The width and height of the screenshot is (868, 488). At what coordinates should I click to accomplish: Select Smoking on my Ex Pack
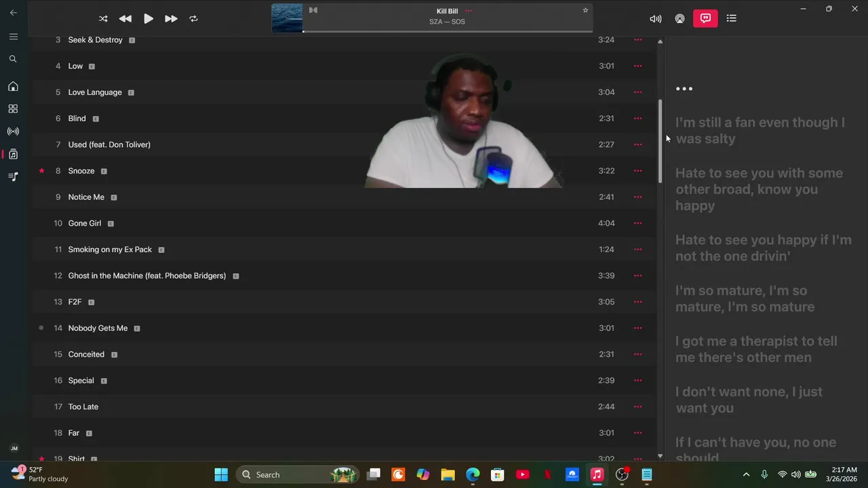[343, 249]
